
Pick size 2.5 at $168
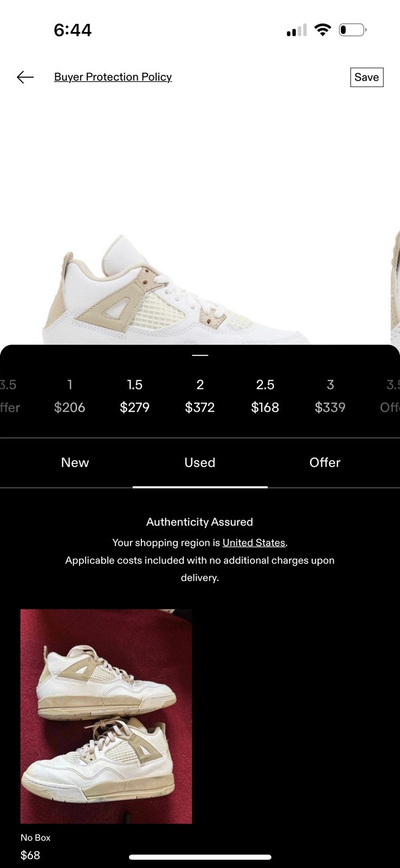click(x=265, y=396)
